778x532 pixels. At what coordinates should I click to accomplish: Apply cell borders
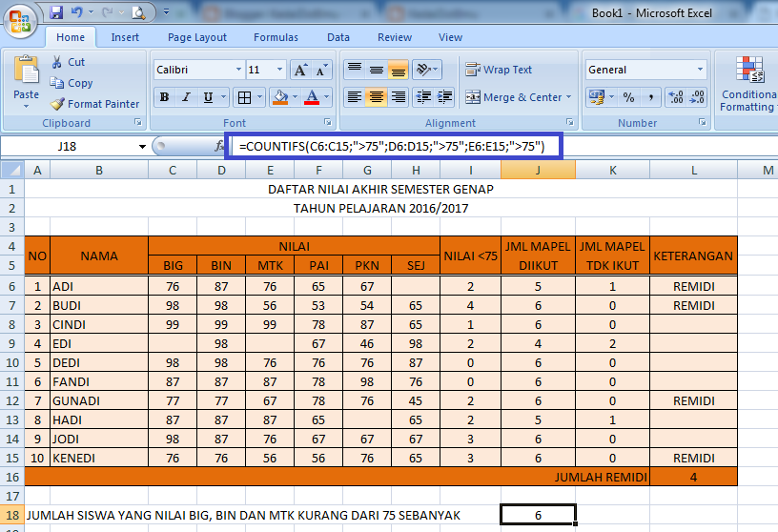click(244, 97)
